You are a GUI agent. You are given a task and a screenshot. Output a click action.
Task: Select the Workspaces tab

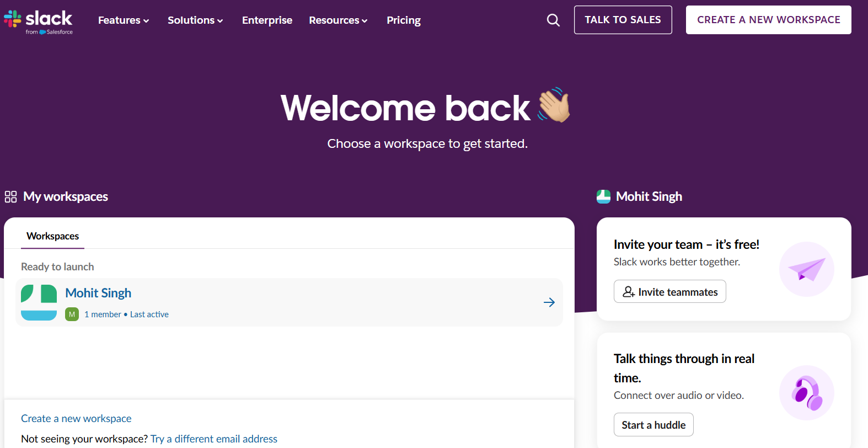[x=53, y=236]
